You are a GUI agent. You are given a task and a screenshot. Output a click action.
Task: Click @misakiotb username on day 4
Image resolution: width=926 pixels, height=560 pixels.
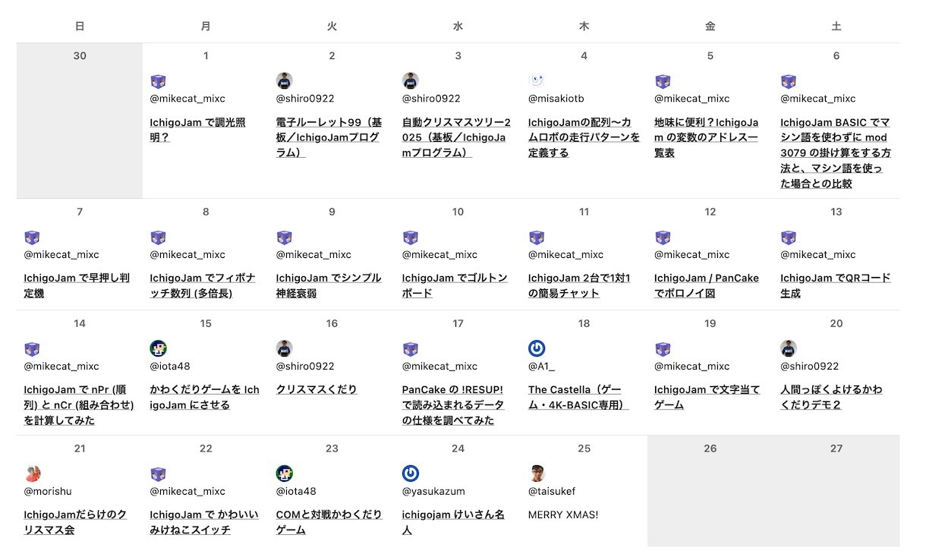coord(556,99)
